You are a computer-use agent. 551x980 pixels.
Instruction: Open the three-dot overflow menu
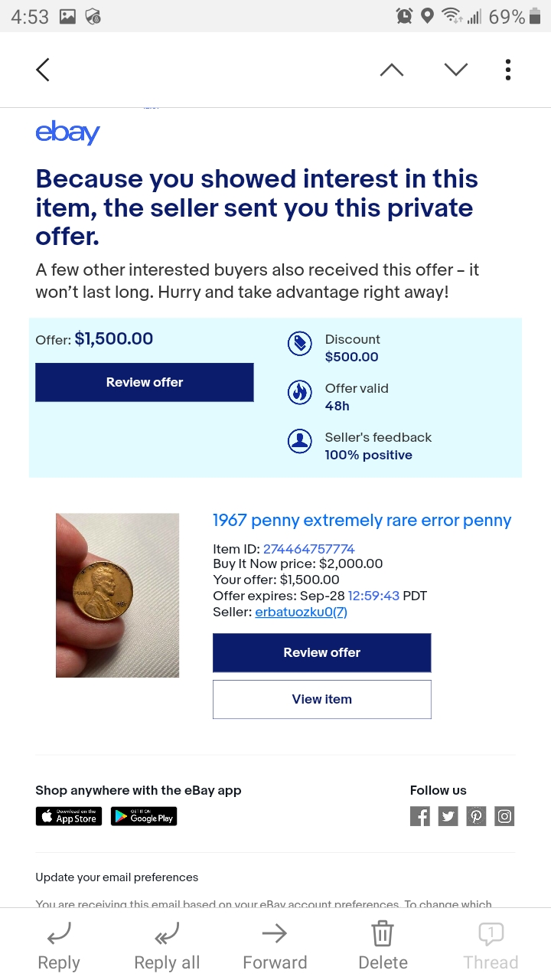[x=507, y=70]
